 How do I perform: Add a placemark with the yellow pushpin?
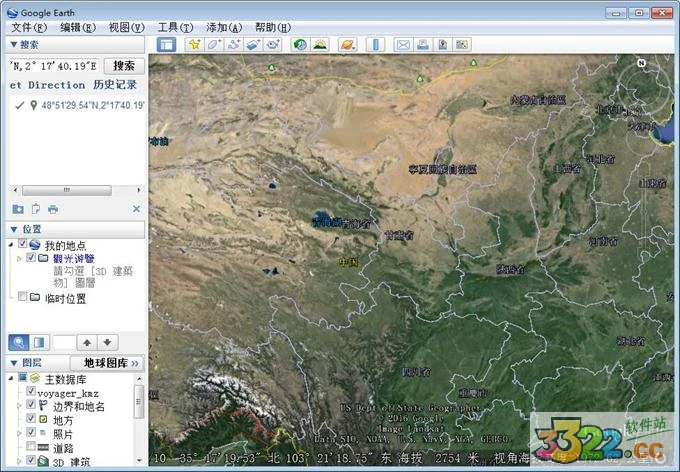click(x=194, y=44)
